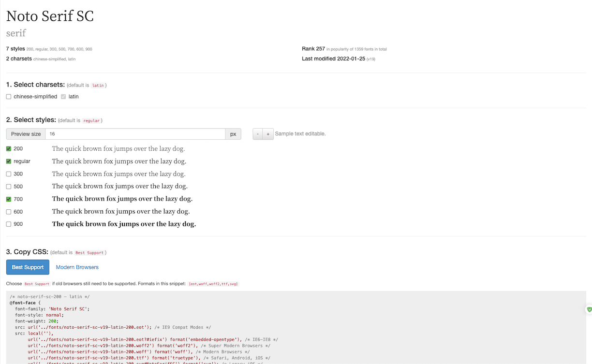
Task: Toggle the latin charset checkbox
Action: [63, 97]
